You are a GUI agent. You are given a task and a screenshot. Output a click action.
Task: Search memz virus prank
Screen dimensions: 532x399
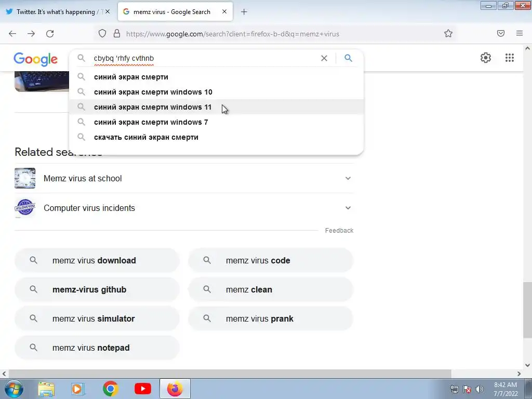coord(271,318)
